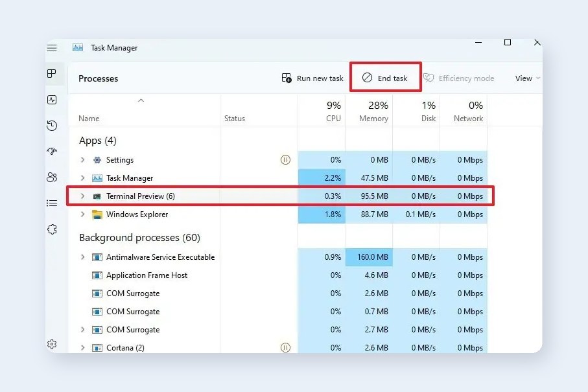Click the Antimalware Service Executable icon
Screen dimensions: 588x392
97,257
